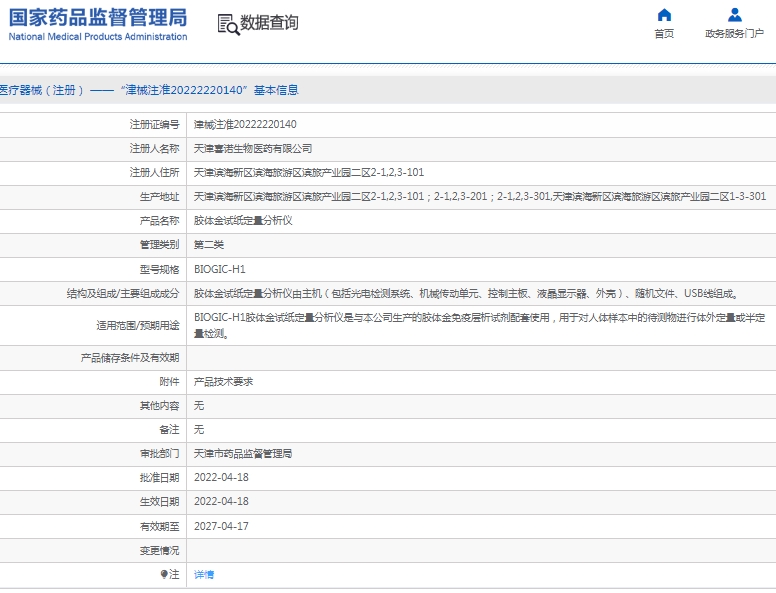
Task: Click the 有效期至 row label
Action: pyautogui.click(x=159, y=526)
